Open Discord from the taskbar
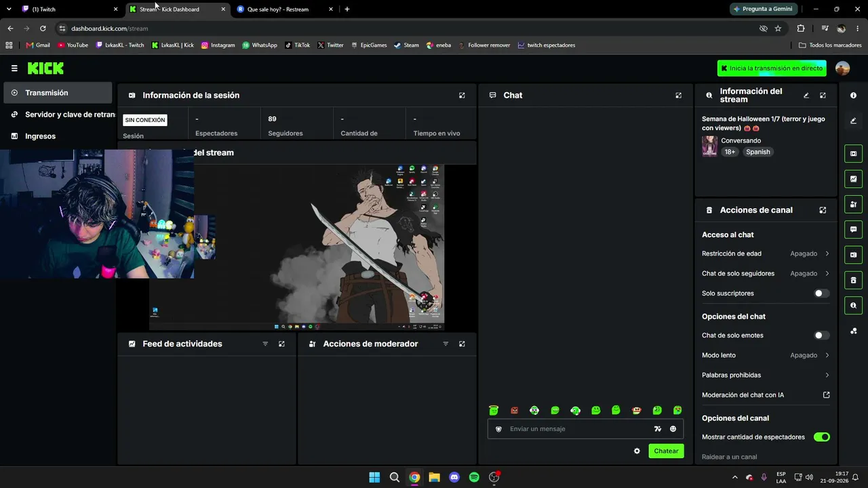868x488 pixels. [454, 478]
